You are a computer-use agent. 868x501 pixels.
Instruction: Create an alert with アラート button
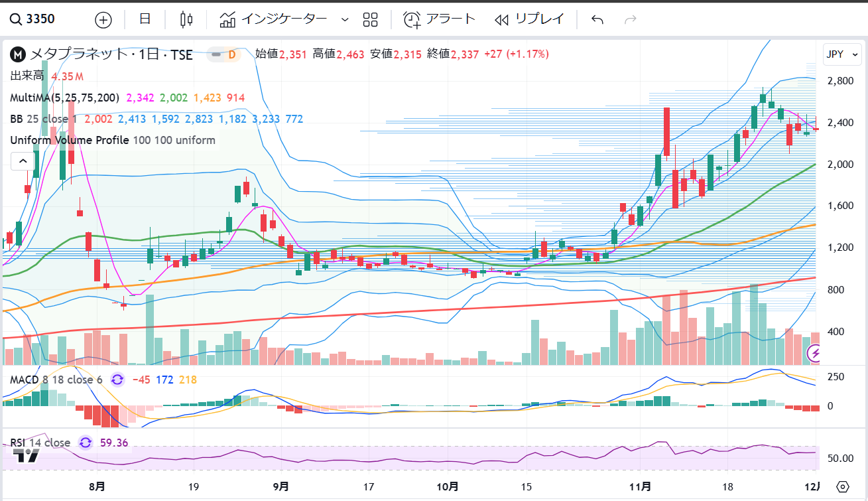(x=440, y=19)
